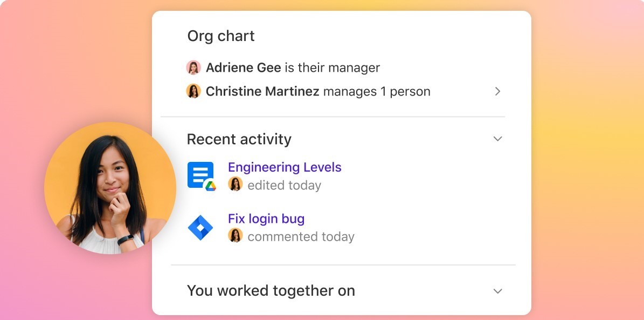644x320 pixels.
Task: Click Christine Martinez's avatar in Org chart
Action: (x=193, y=91)
